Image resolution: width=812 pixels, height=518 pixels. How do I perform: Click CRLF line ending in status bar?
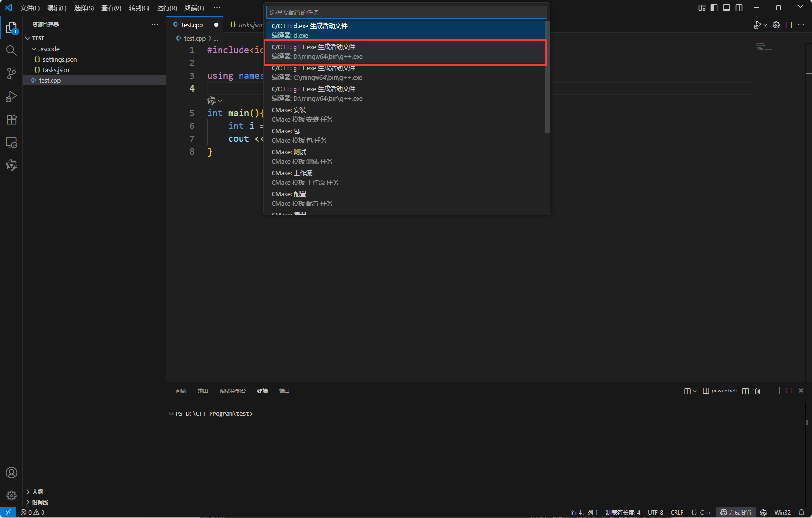(676, 512)
